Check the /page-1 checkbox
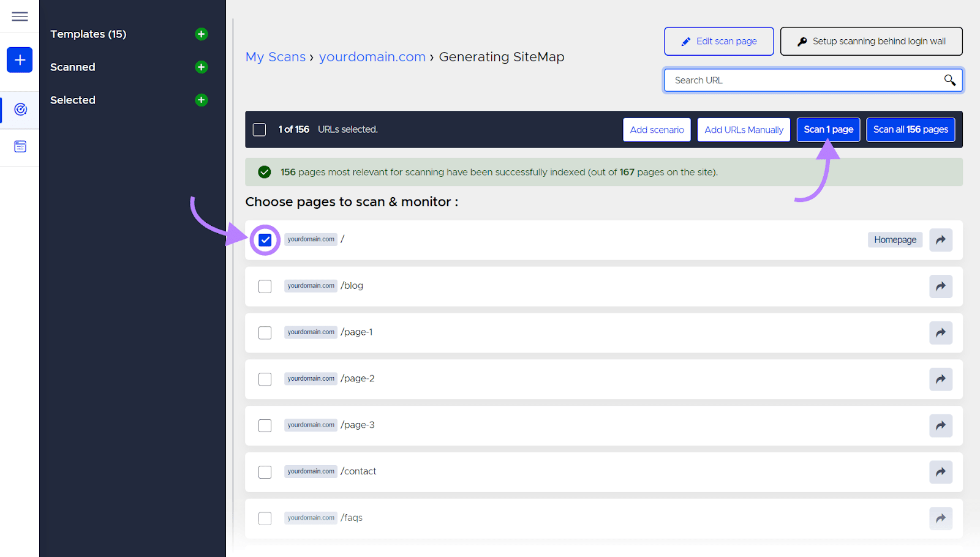The width and height of the screenshot is (980, 557). pos(265,332)
